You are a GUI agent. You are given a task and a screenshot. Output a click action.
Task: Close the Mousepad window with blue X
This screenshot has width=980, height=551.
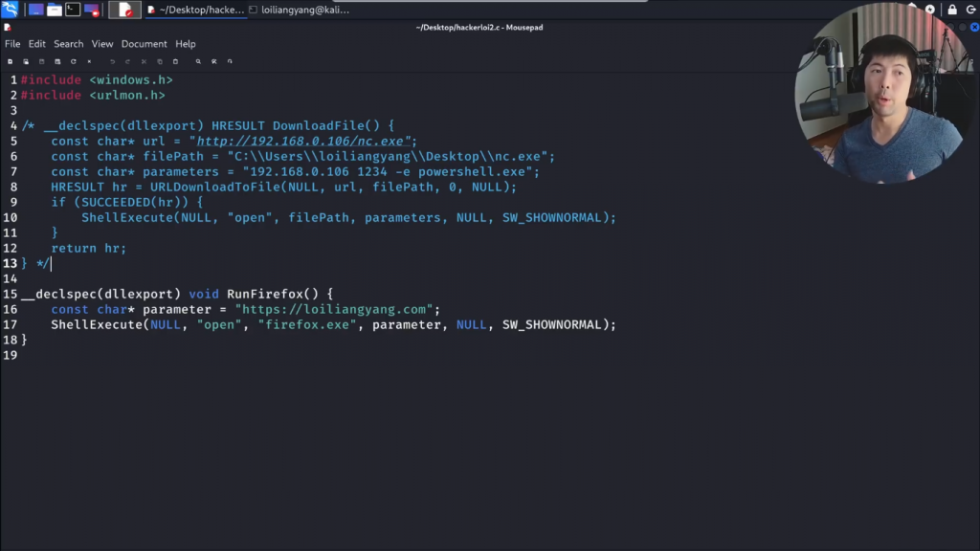click(x=974, y=28)
